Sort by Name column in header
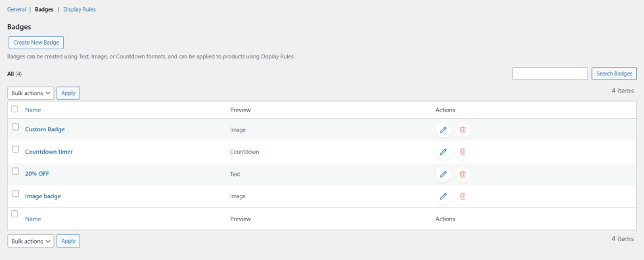This screenshot has width=644, height=260. click(x=33, y=110)
